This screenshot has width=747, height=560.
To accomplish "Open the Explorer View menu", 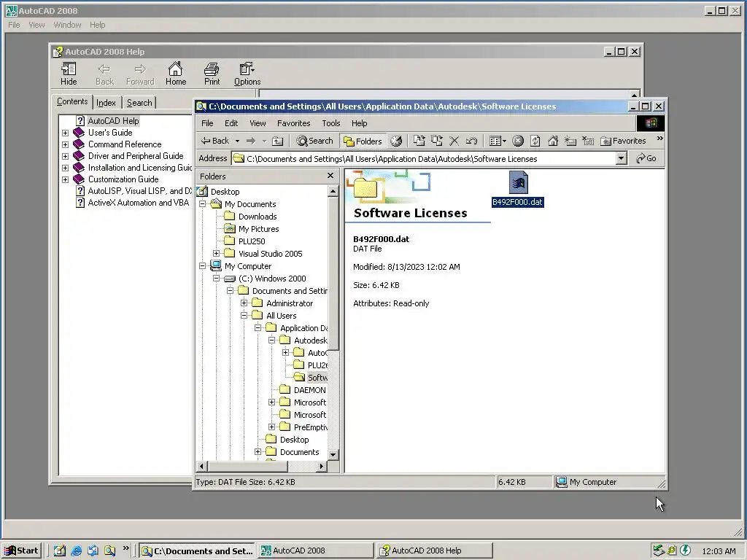I will 258,123.
